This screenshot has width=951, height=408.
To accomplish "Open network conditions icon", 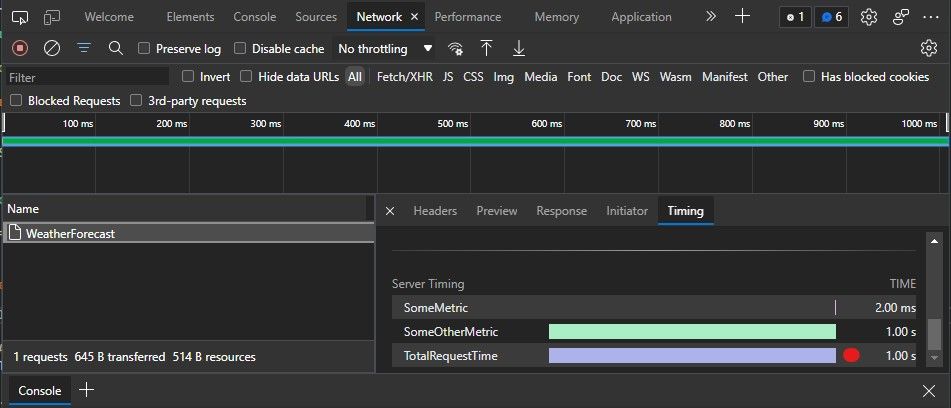I will click(x=455, y=49).
